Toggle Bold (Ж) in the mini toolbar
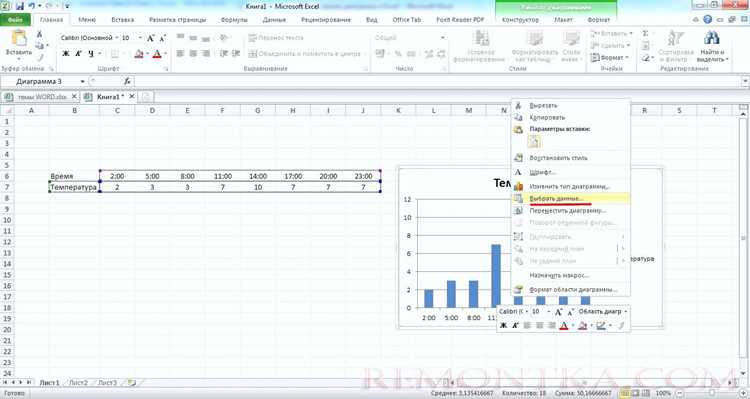The image size is (750, 399). [x=503, y=325]
